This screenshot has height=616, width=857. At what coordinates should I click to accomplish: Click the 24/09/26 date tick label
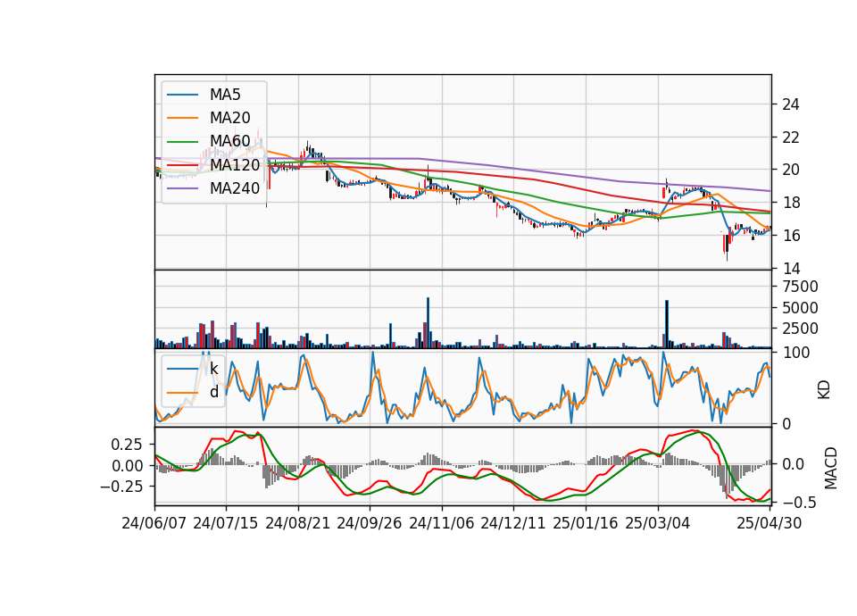[x=370, y=523]
